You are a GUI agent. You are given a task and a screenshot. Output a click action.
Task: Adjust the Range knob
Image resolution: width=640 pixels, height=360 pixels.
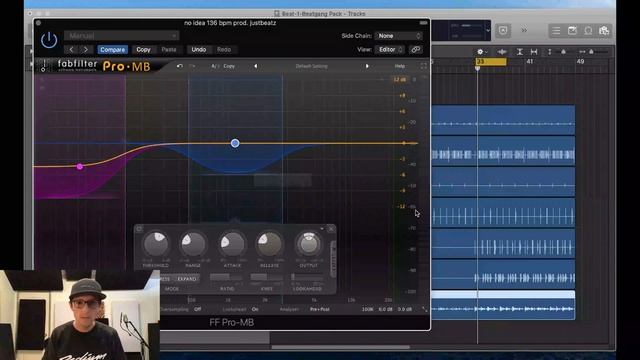[193, 244]
